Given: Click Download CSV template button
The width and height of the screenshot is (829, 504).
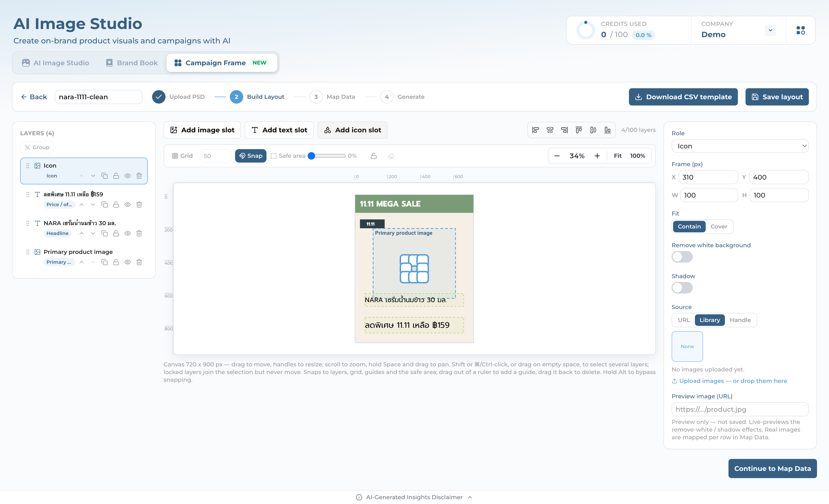Looking at the screenshot, I should point(683,97).
